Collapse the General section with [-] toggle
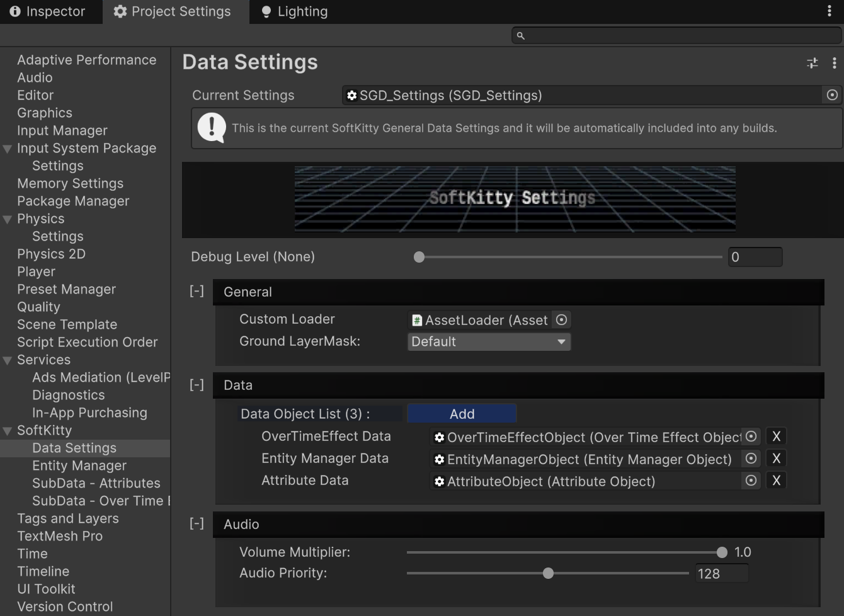Screen dimensions: 844x616 pyautogui.click(x=197, y=291)
